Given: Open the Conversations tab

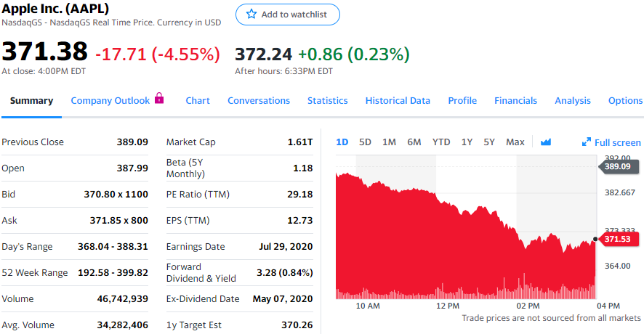Looking at the screenshot, I should click(259, 101).
